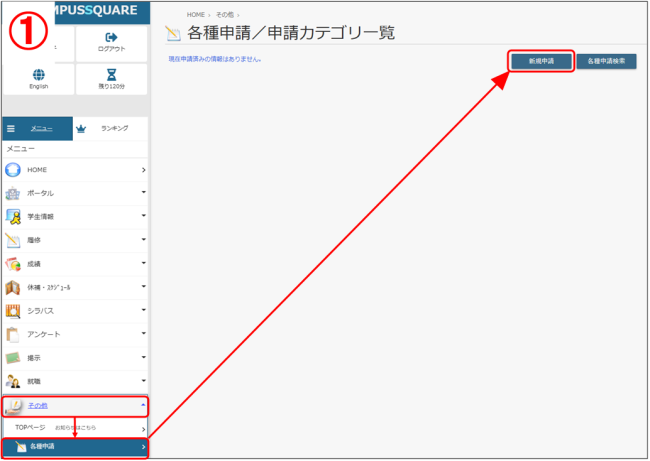This screenshot has height=461, width=650.
Task: Click the 成績 grades icon
Action: [x=13, y=264]
